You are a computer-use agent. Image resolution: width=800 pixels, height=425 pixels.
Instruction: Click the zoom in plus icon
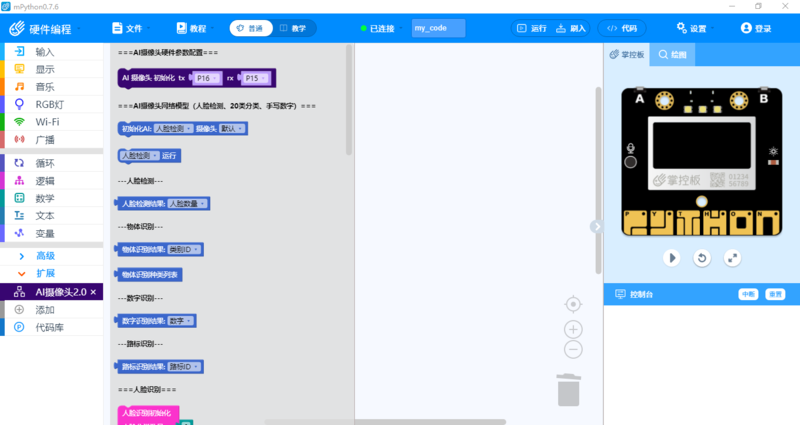573,328
